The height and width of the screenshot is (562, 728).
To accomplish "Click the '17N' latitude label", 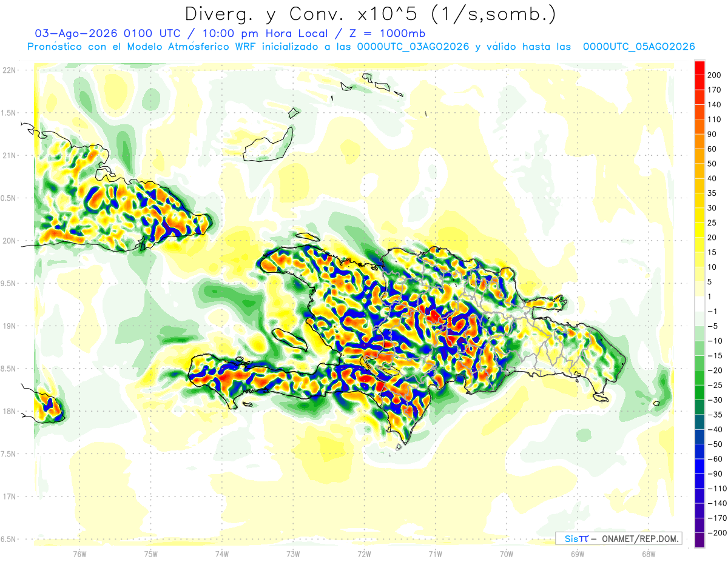I will coord(9,497).
